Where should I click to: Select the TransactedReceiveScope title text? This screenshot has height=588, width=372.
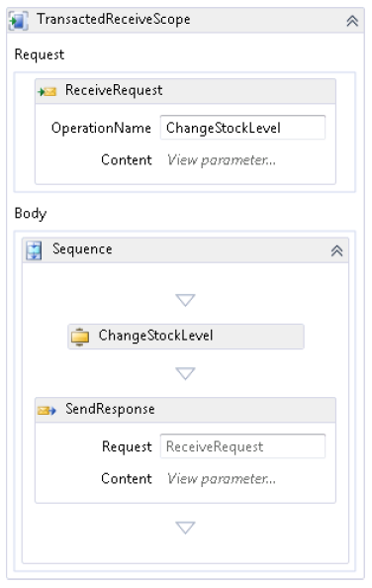coord(114,19)
